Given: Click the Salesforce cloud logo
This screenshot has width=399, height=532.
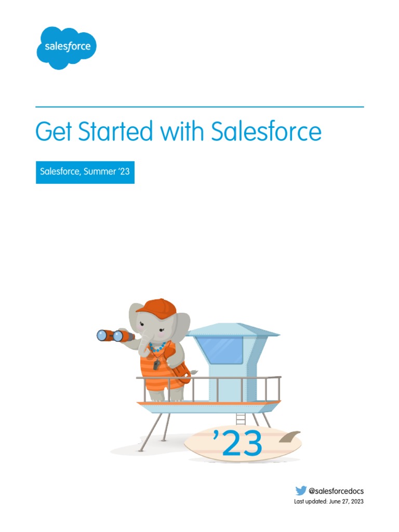Looking at the screenshot, I should [66, 47].
